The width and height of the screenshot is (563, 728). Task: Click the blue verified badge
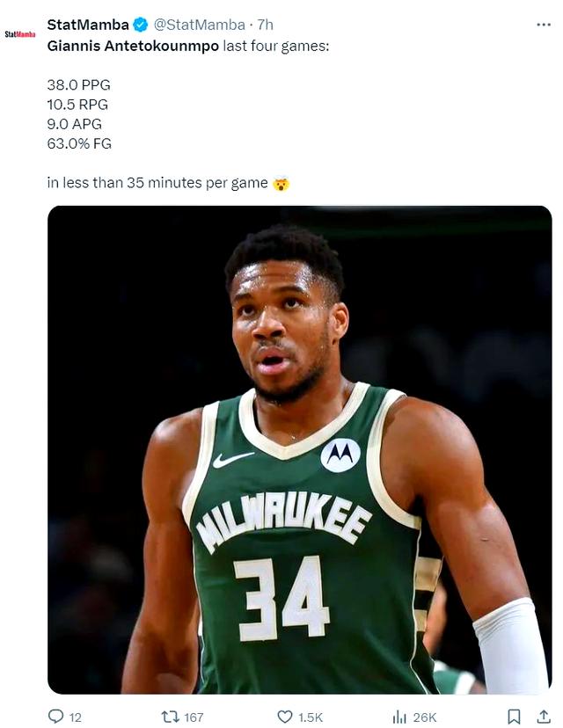pyautogui.click(x=141, y=25)
